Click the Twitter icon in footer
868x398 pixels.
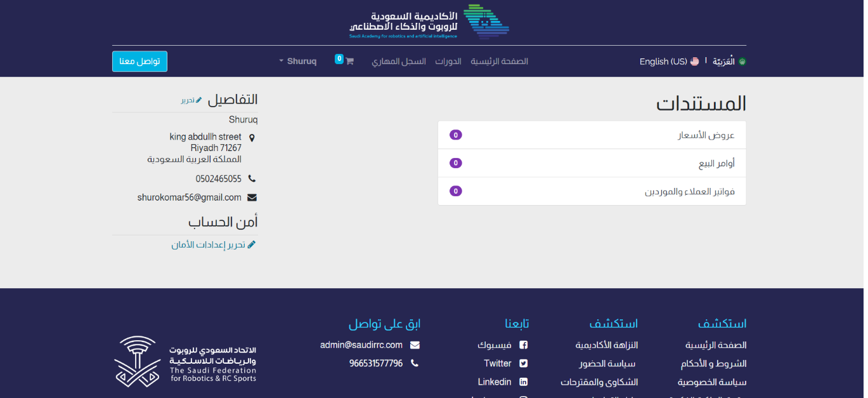[524, 364]
